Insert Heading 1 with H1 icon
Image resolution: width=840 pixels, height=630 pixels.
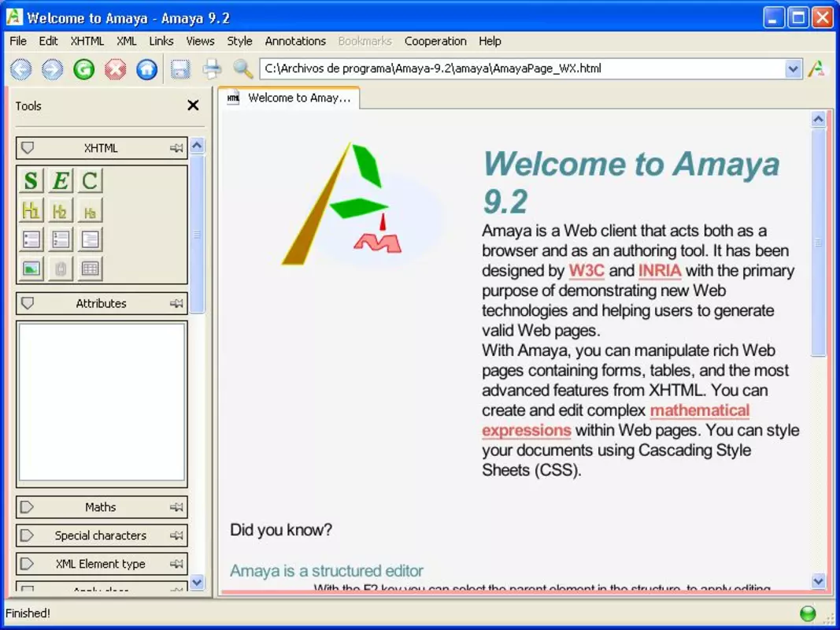[31, 210]
